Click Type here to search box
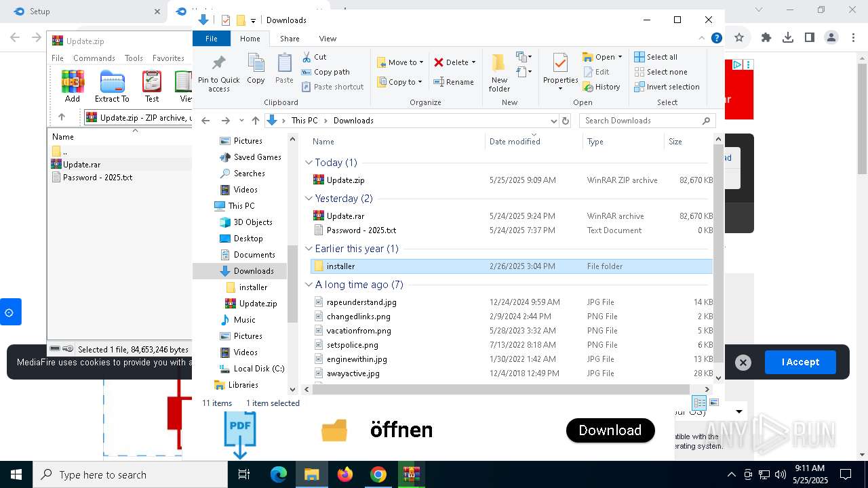 click(130, 474)
